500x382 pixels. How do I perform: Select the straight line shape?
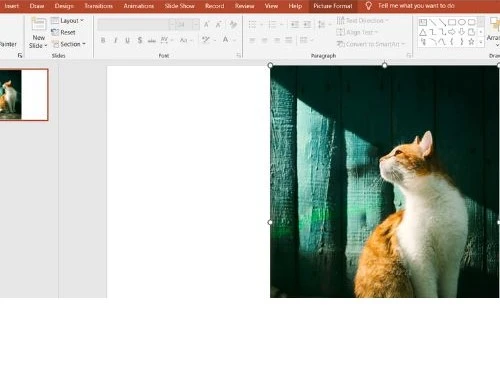(x=433, y=22)
